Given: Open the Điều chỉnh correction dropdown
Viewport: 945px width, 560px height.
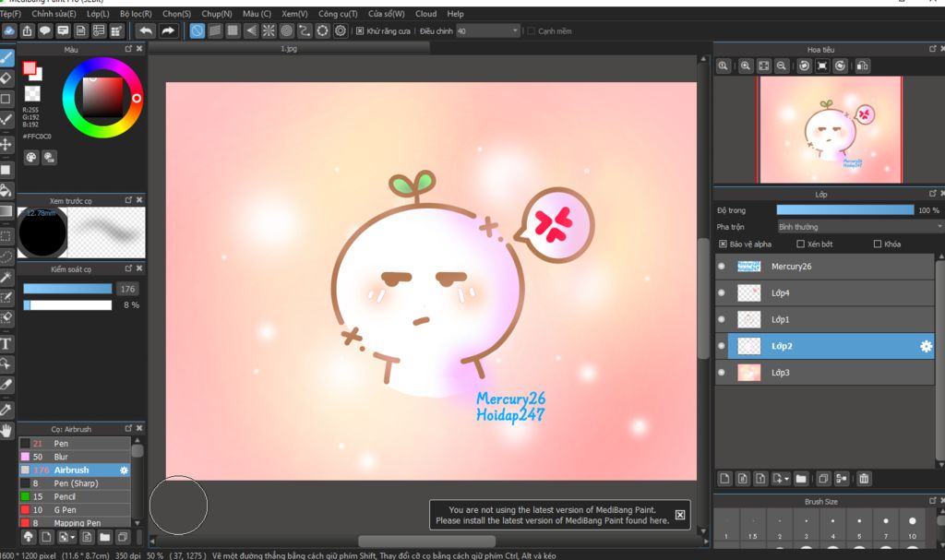Looking at the screenshot, I should tap(488, 30).
